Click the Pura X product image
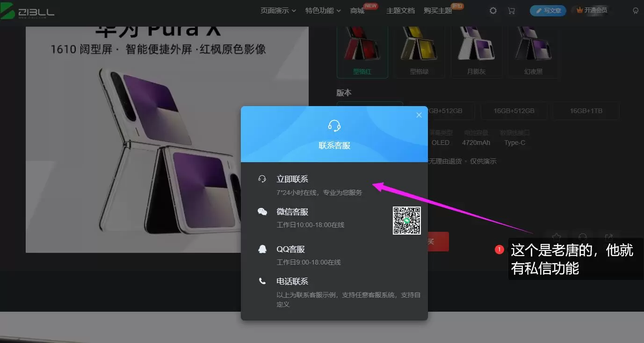Image resolution: width=644 pixels, height=343 pixels. 167,139
